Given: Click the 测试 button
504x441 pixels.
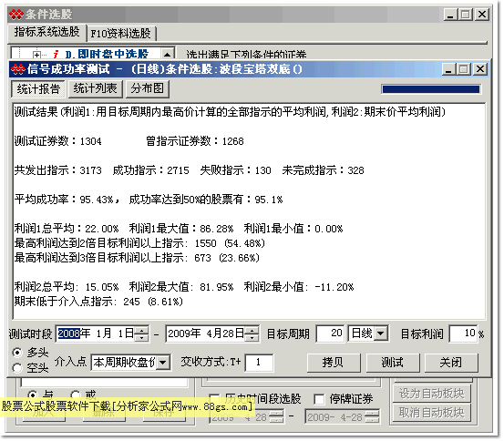Looking at the screenshot, I should pos(393,363).
